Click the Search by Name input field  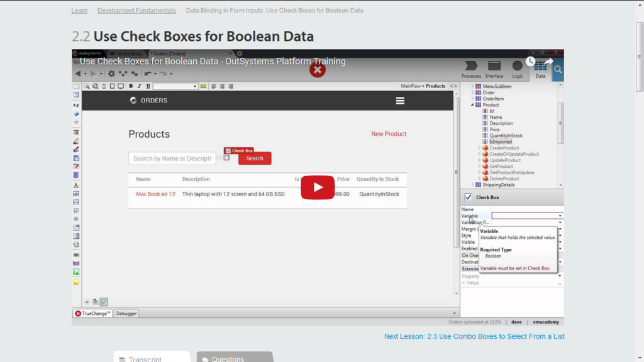pos(172,158)
